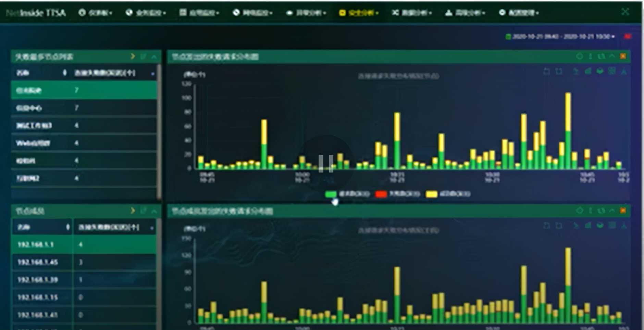Click the sync arrows icon in top chart header
The image size is (644, 330).
click(x=601, y=56)
